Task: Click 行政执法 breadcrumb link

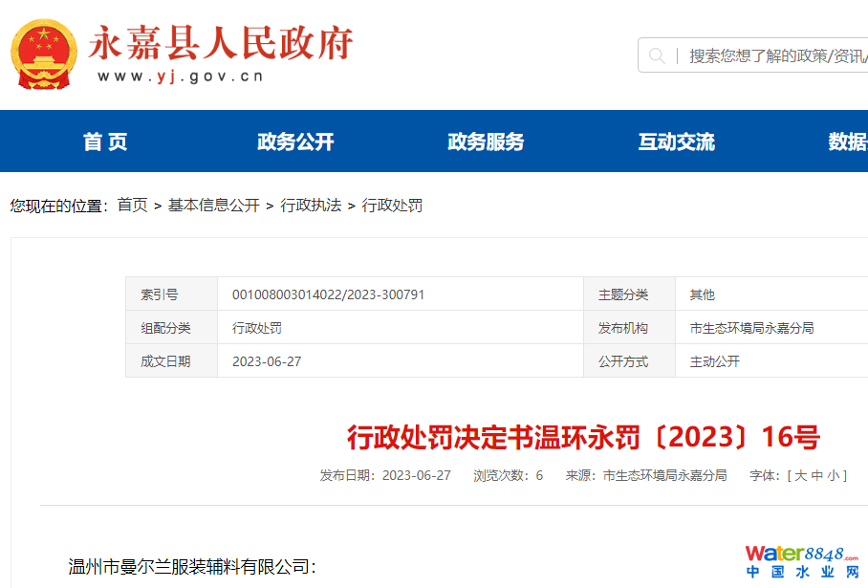Action: coord(311,206)
